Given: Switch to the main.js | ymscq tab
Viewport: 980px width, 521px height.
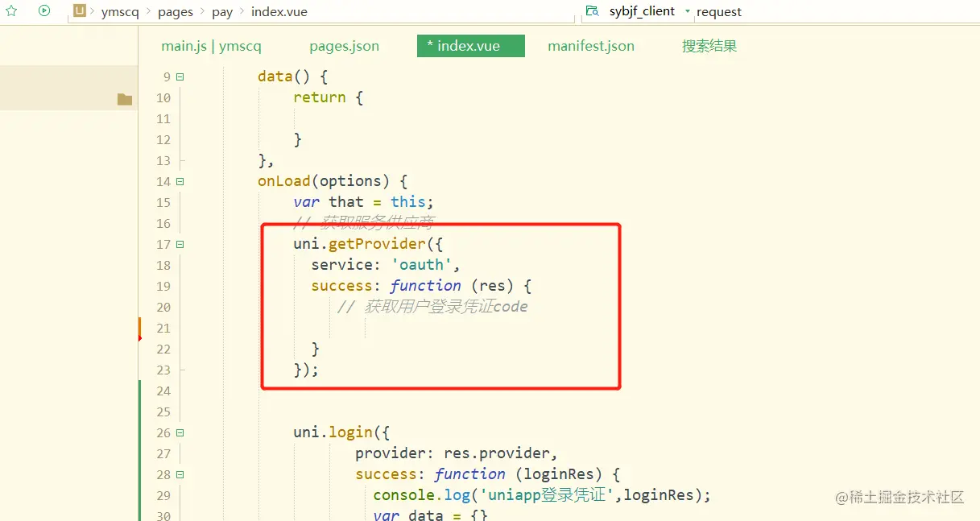Looking at the screenshot, I should coord(211,46).
